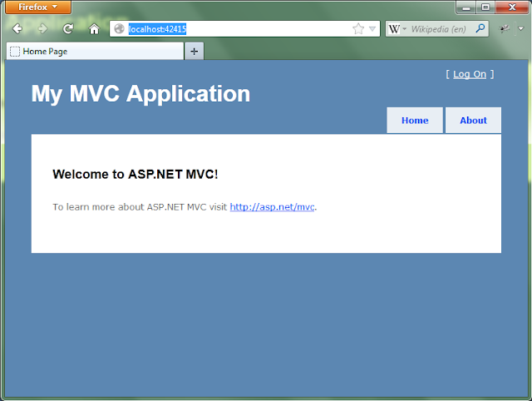
Task: Click the forward navigation arrow
Action: pos(42,29)
